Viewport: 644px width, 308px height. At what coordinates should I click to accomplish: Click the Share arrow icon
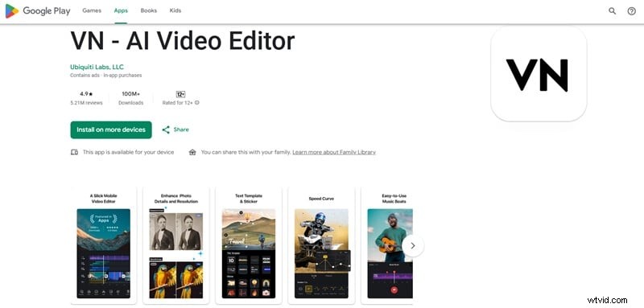click(166, 130)
